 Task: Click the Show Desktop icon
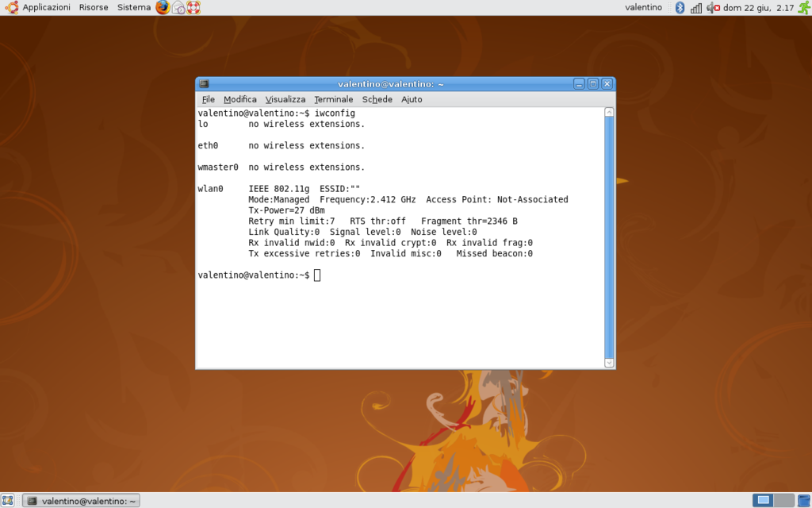8,500
